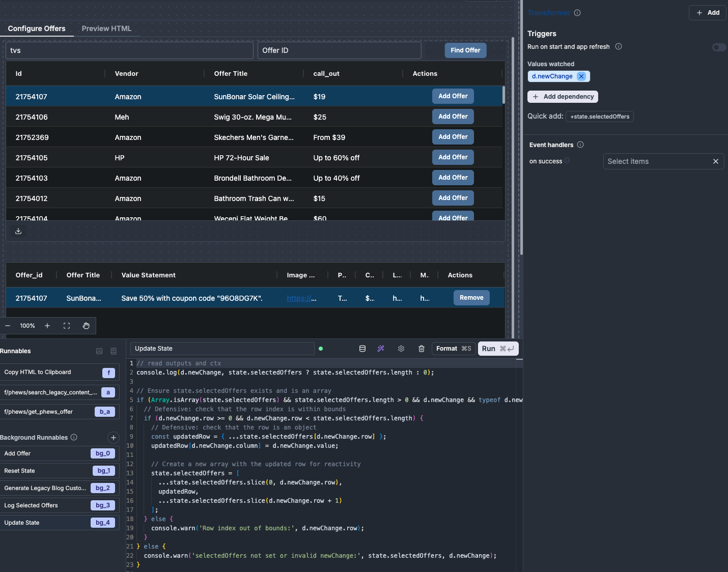This screenshot has height=572, width=728.
Task: Click the Value Statement column header
Action: 149,275
